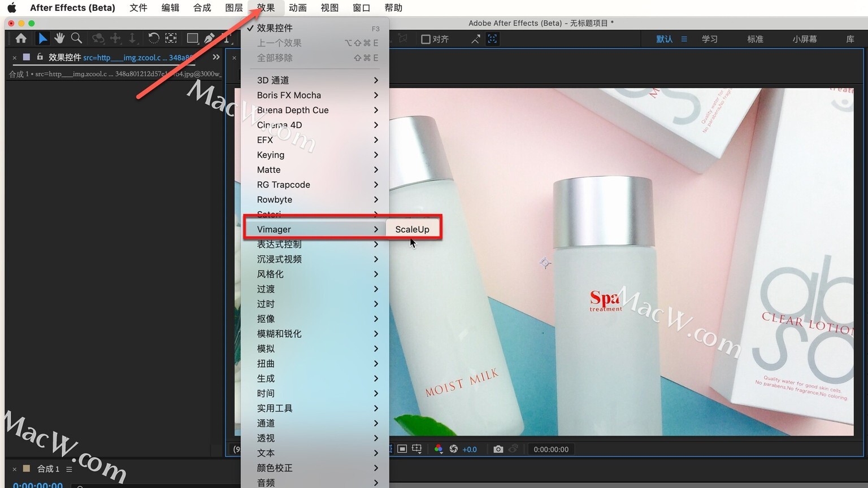Click the 效果控件 panel tab title
This screenshot has height=488, width=868.
coord(64,57)
